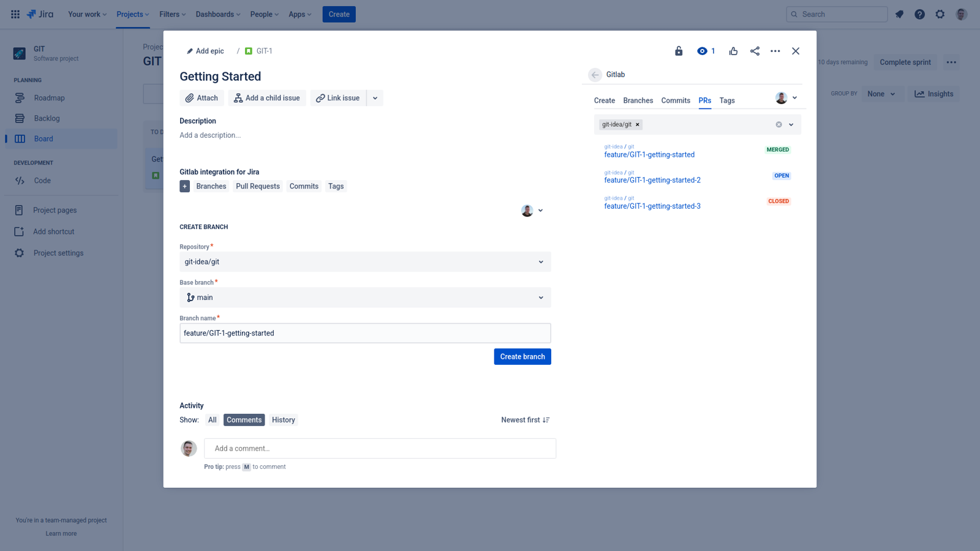The image size is (980, 551).
Task: Open the Base branch dropdown main
Action: (x=365, y=298)
